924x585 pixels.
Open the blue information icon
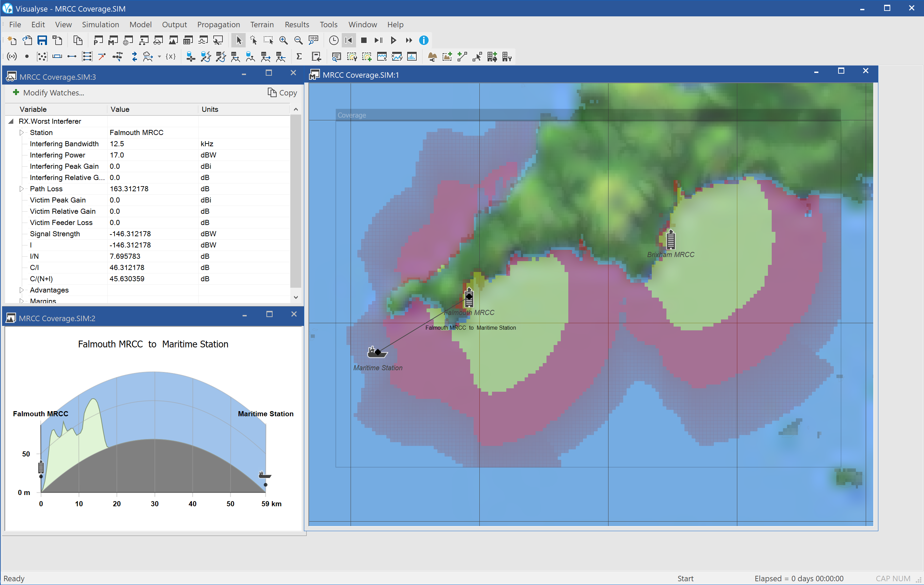tap(423, 40)
